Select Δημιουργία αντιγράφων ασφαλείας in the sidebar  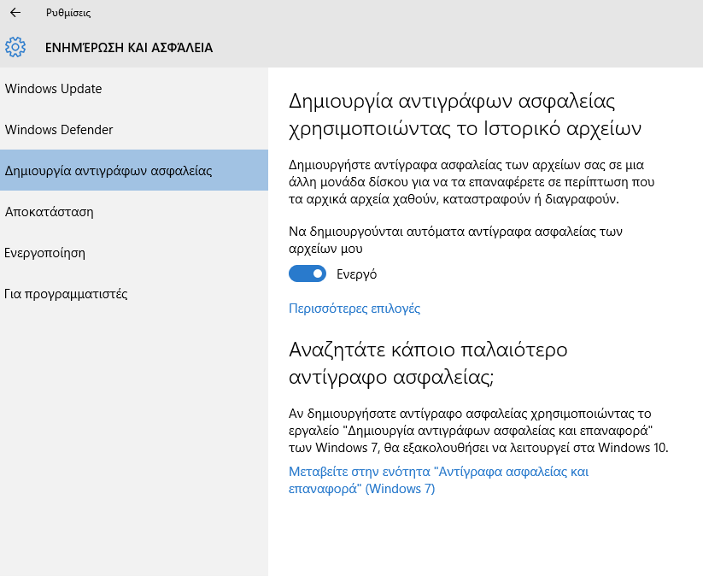click(108, 171)
